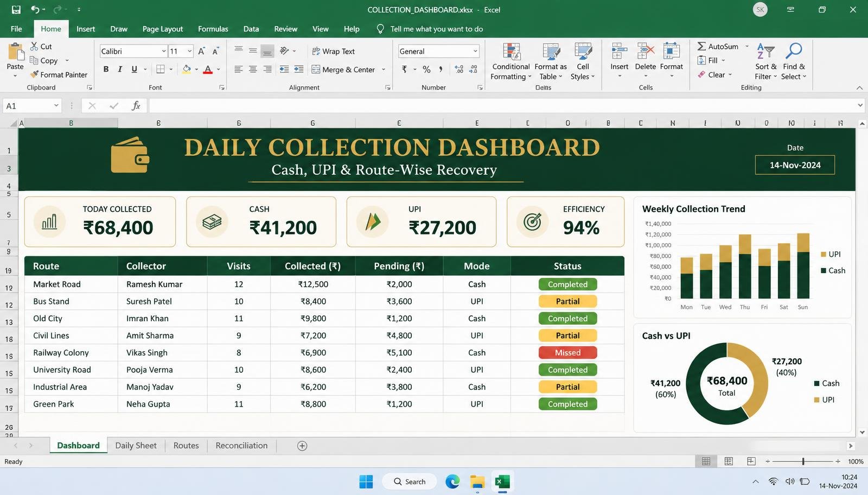868x495 pixels.
Task: Click the Undo arrow icon
Action: (35, 9)
